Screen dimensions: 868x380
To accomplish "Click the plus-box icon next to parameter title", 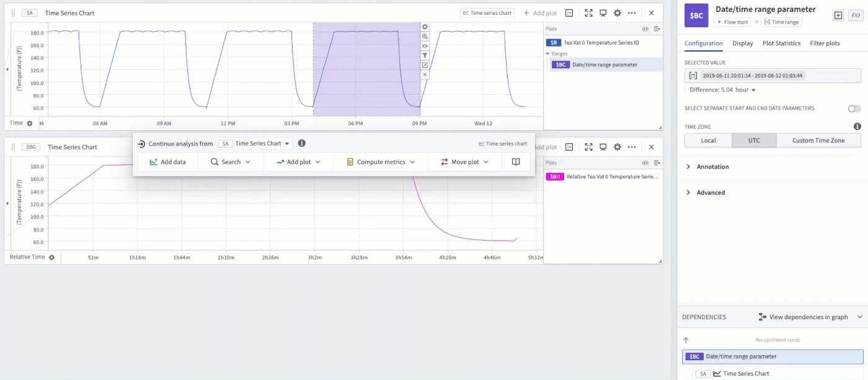I will tap(838, 15).
